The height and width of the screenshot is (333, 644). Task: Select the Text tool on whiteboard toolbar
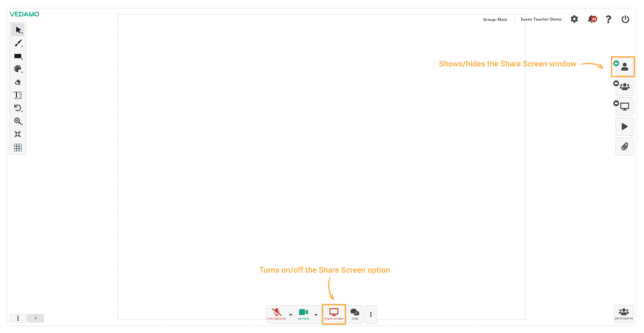click(x=18, y=95)
